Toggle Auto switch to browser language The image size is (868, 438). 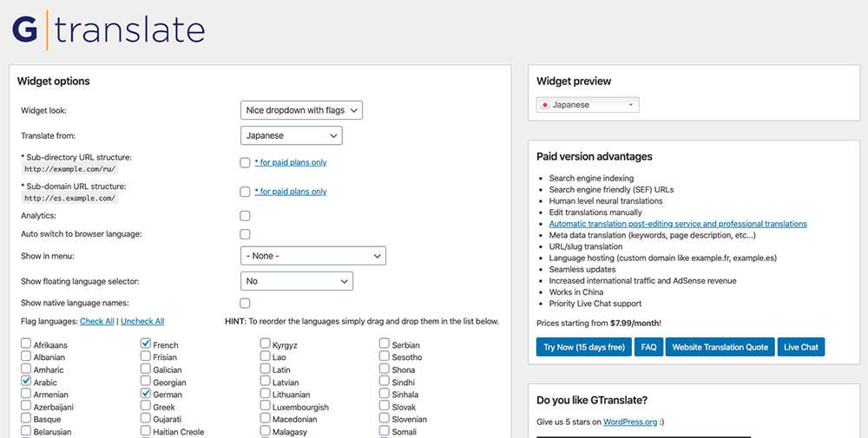pos(245,234)
